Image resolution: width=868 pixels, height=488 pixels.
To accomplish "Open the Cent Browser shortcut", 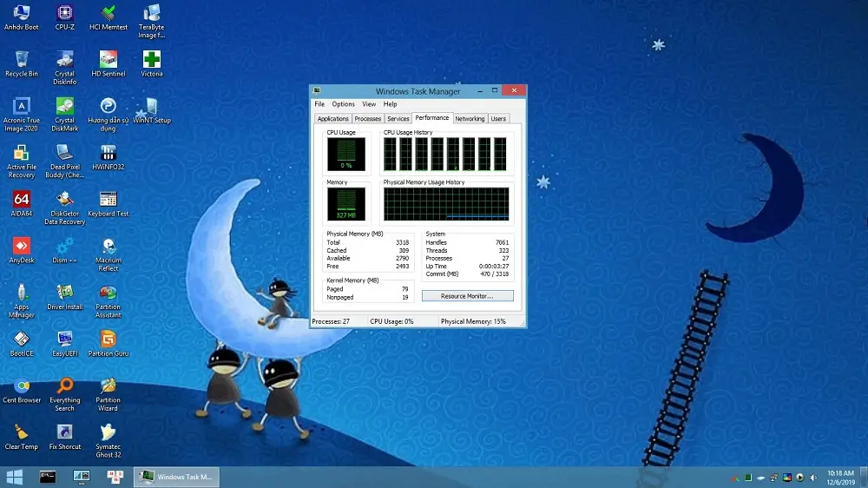I will click(22, 387).
